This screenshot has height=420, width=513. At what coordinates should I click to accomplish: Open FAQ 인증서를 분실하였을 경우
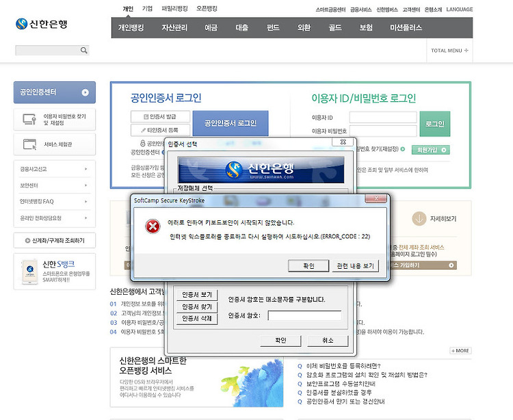339,392
